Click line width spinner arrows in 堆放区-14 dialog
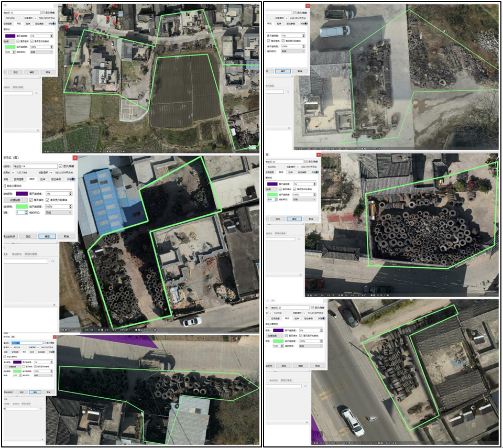 (x=27, y=213)
